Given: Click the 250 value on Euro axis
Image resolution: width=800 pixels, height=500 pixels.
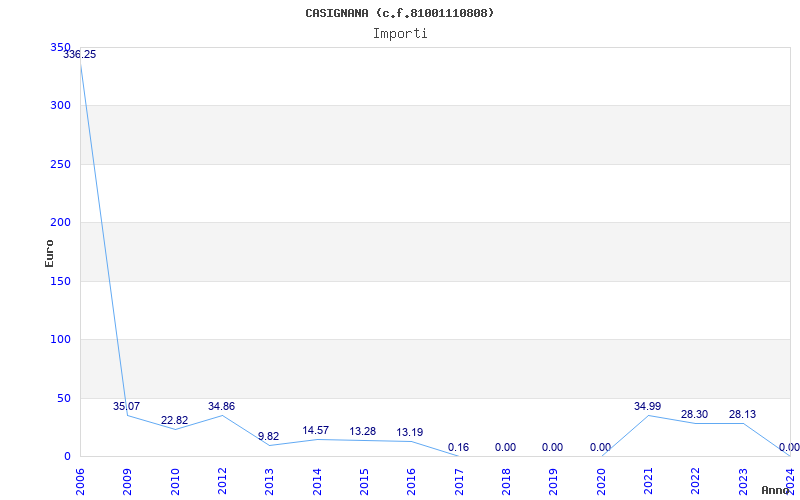Looking at the screenshot, I should [x=60, y=164].
